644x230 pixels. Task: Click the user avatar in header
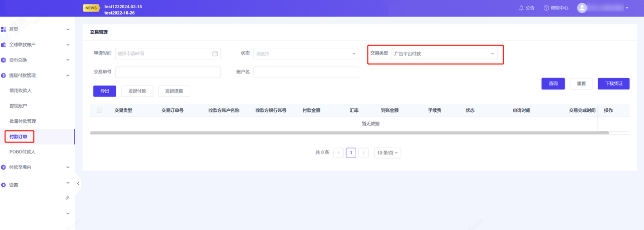pos(582,8)
